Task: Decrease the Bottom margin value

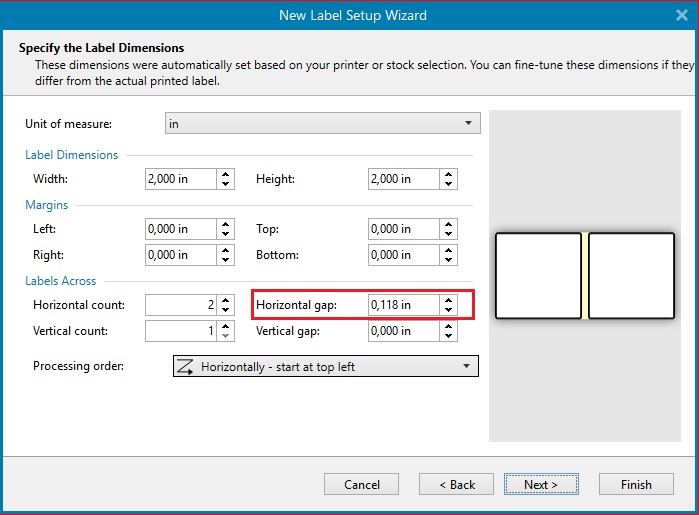Action: pos(449,261)
